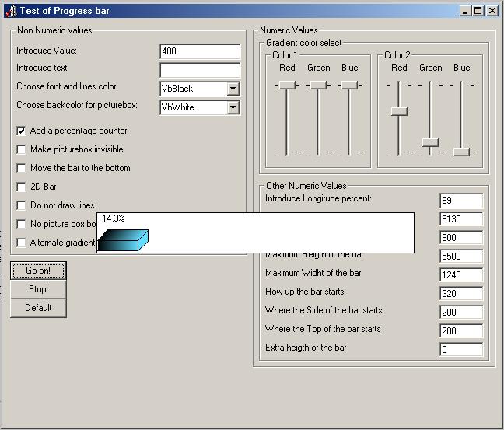Click the Longitude percent field showing 99
Viewport: 504px width, 430px height.
pyautogui.click(x=460, y=201)
